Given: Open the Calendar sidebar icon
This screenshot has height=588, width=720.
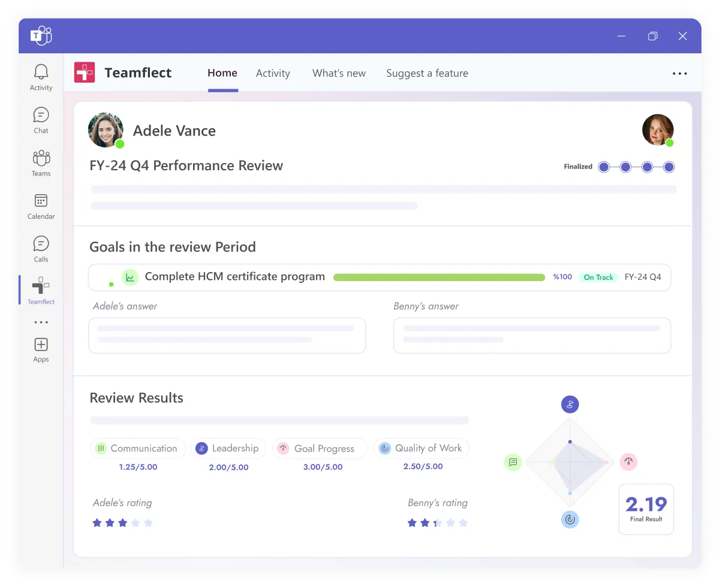Looking at the screenshot, I should coord(41,206).
